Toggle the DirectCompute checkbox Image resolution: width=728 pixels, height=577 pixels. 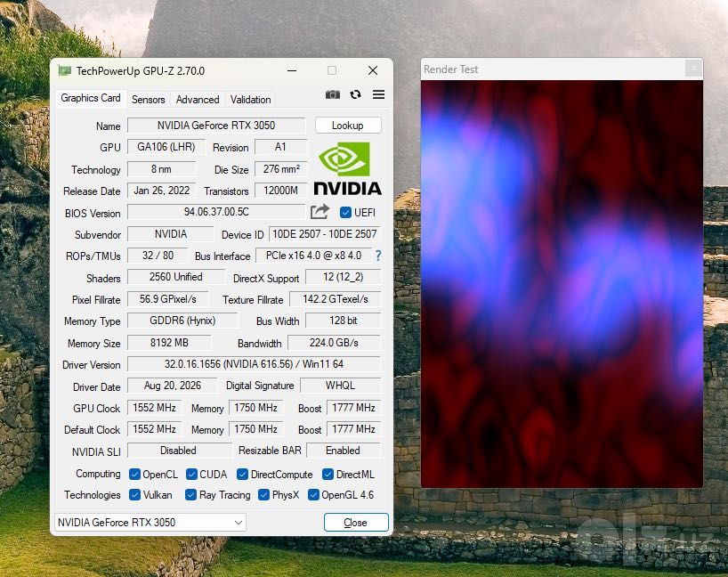[x=242, y=474]
